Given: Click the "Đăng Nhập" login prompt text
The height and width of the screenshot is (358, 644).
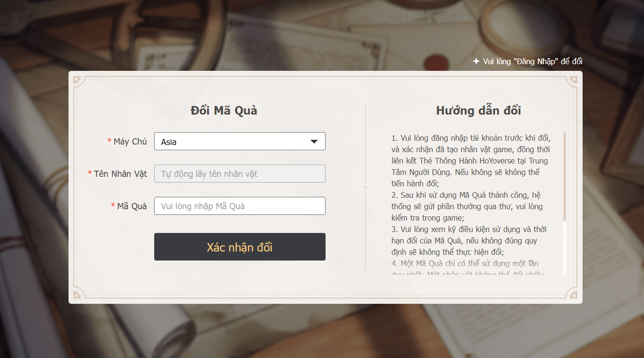Looking at the screenshot, I should 532,61.
